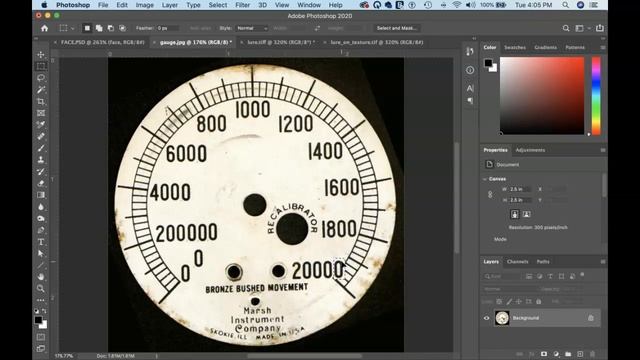This screenshot has height=360, width=640.
Task: Select the Dodge tool
Action: point(41,218)
